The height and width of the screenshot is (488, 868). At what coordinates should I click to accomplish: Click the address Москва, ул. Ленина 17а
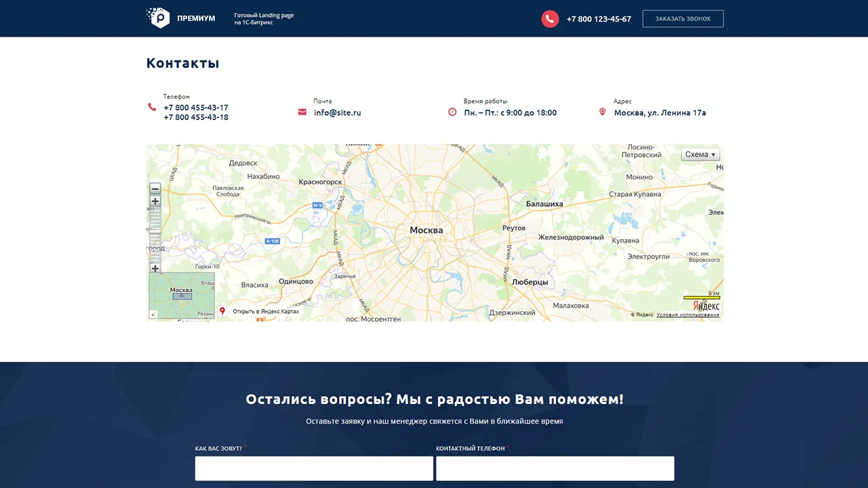[660, 113]
